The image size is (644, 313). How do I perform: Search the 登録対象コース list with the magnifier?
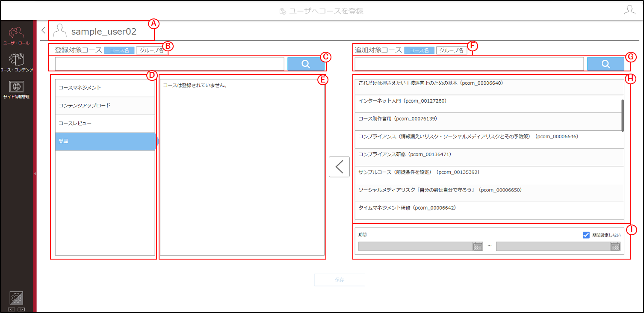(306, 64)
